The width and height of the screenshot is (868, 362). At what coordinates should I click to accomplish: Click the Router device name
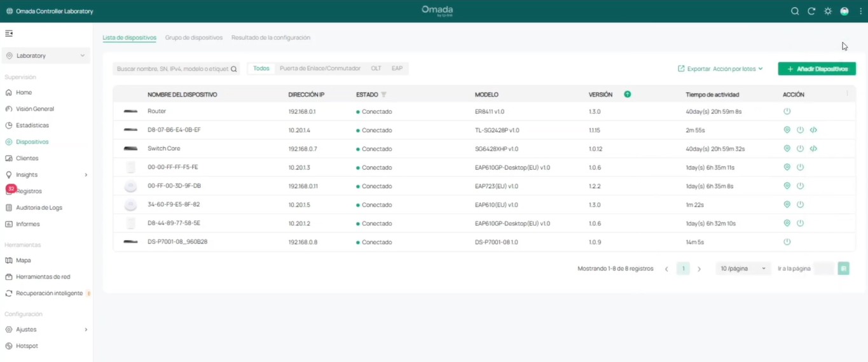pos(156,111)
